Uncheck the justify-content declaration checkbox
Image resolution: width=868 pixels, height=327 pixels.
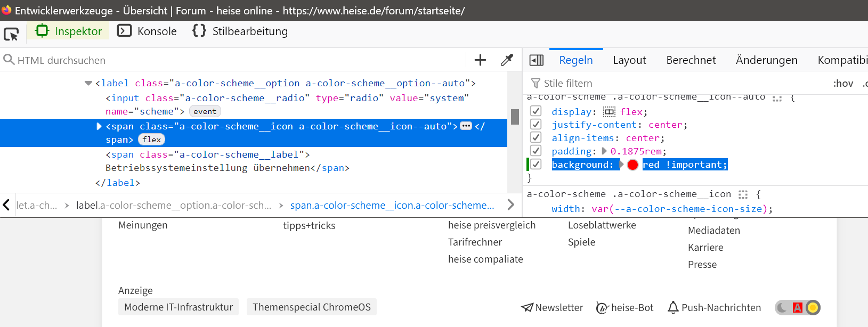536,125
